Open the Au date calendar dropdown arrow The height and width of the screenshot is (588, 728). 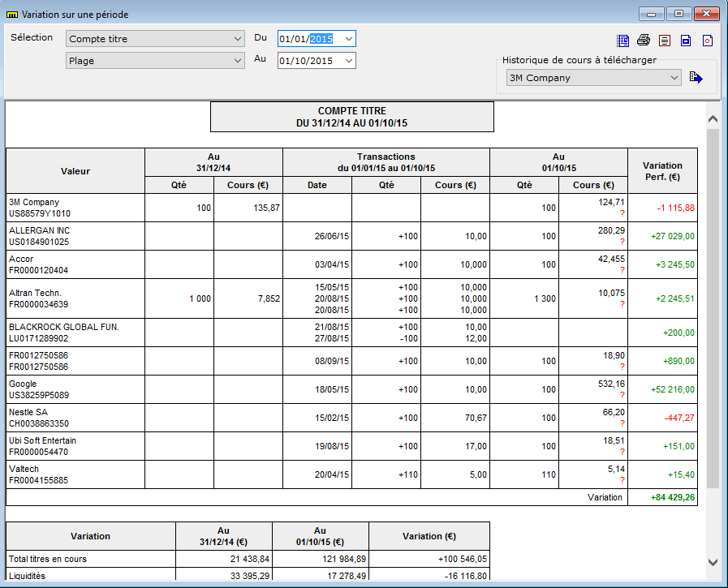pos(349,61)
